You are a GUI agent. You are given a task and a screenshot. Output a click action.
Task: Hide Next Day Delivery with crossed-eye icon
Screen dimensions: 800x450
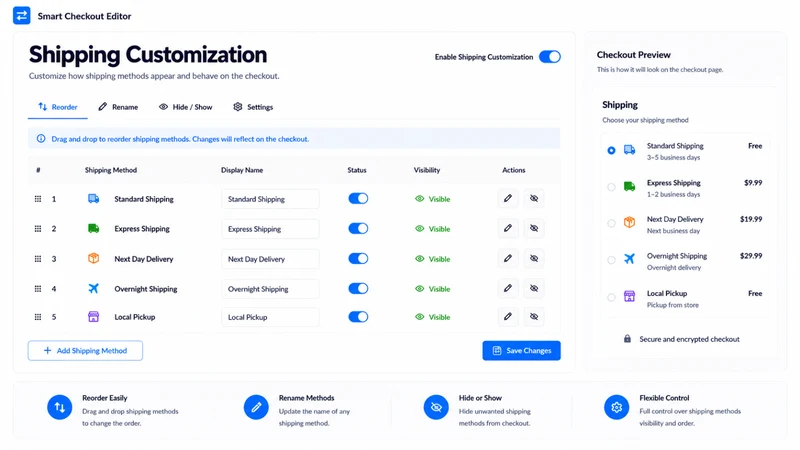534,258
